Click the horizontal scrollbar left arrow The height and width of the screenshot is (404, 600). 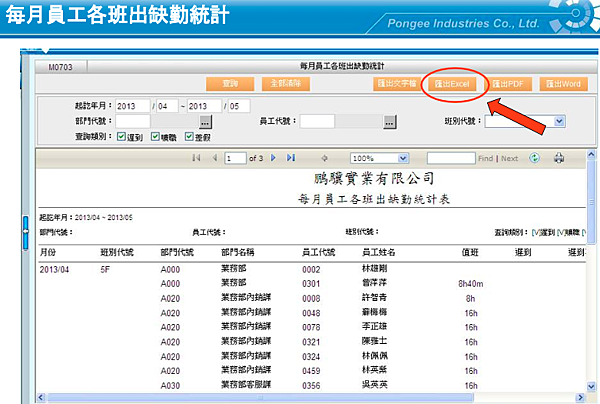click(41, 397)
